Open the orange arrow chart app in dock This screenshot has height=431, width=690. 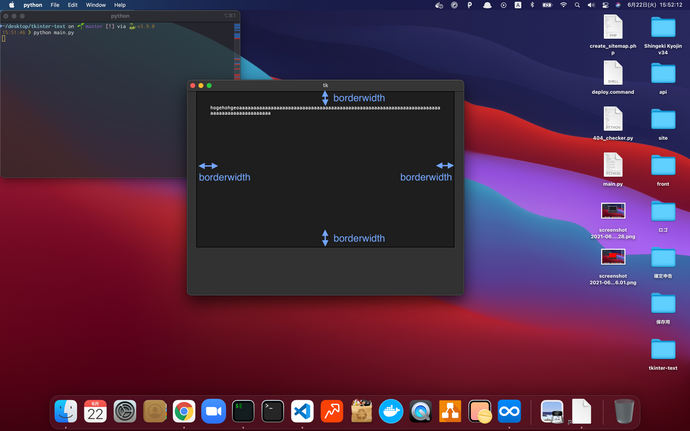(x=332, y=411)
